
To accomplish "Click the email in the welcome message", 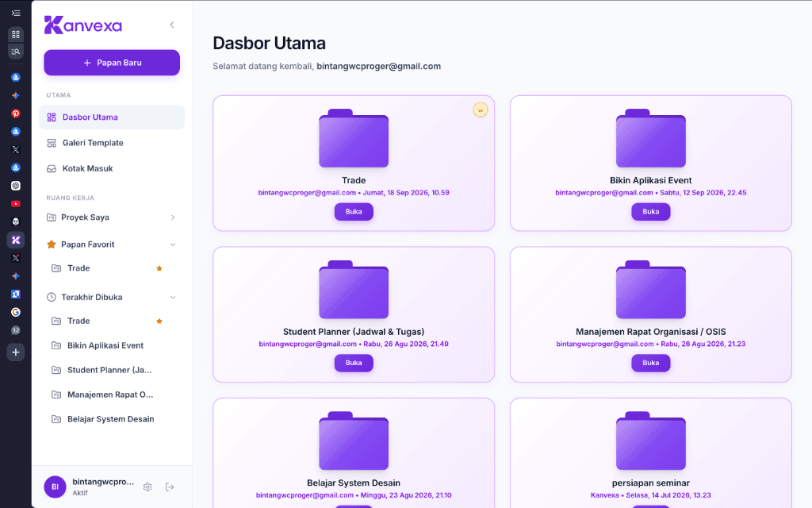I will pos(378,67).
